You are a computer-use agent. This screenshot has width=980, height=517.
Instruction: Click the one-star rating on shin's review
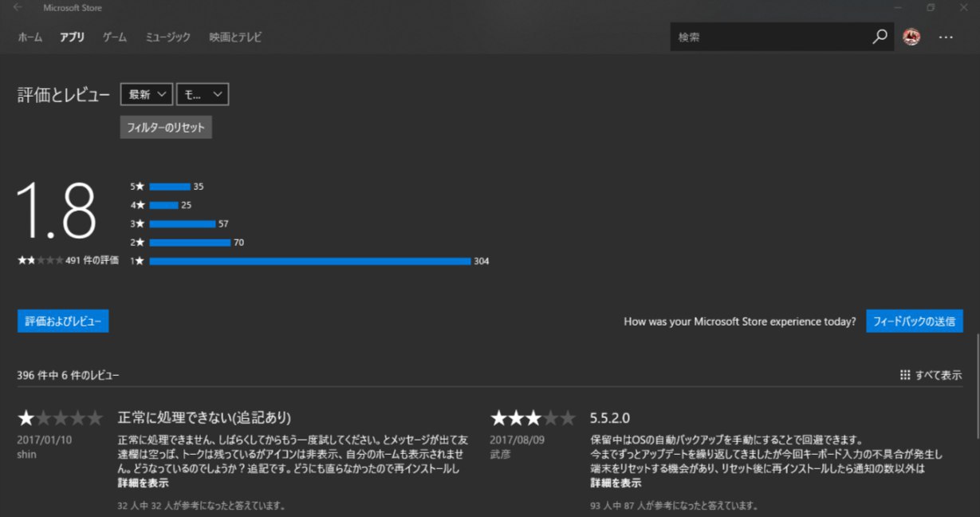click(61, 418)
